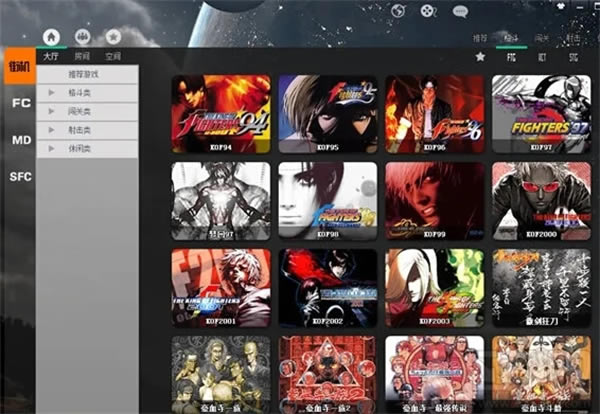Open the globe browser icon
Screen dimensions: 600x414
click(x=398, y=11)
